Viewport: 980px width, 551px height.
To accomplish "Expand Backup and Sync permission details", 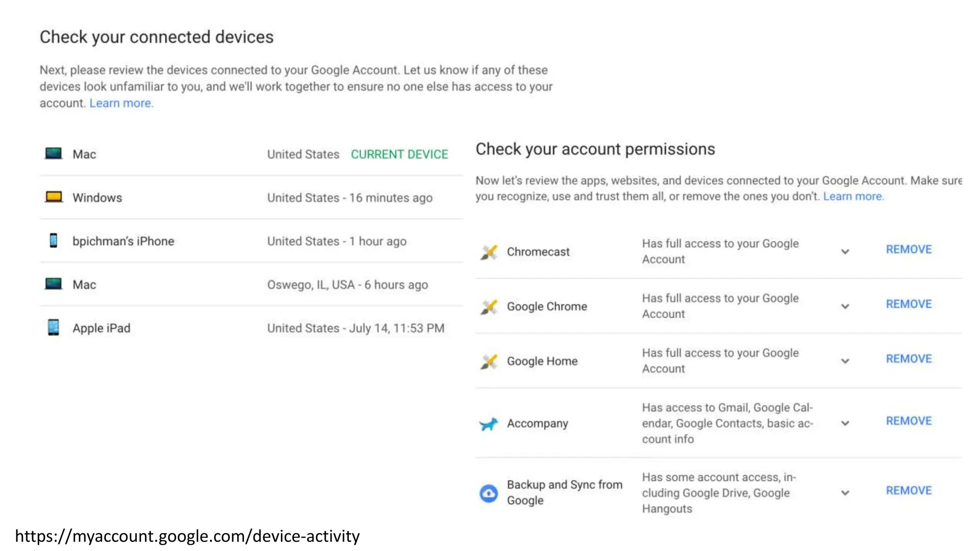I will click(x=846, y=493).
